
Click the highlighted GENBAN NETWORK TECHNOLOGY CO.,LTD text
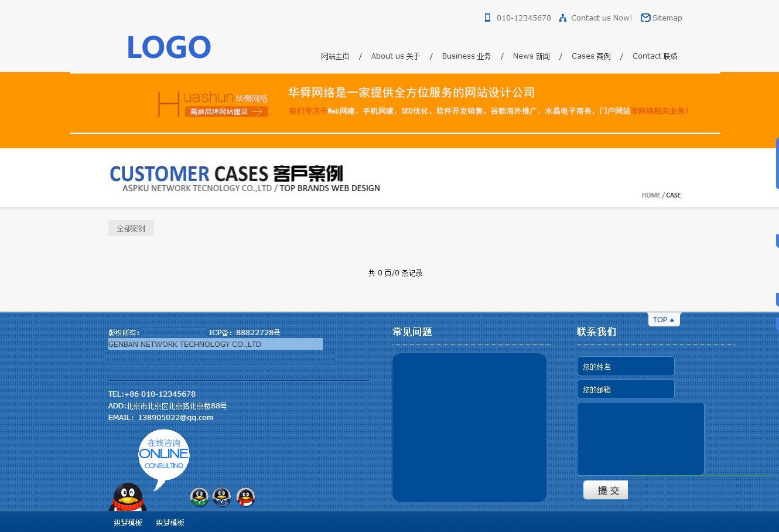tap(216, 344)
